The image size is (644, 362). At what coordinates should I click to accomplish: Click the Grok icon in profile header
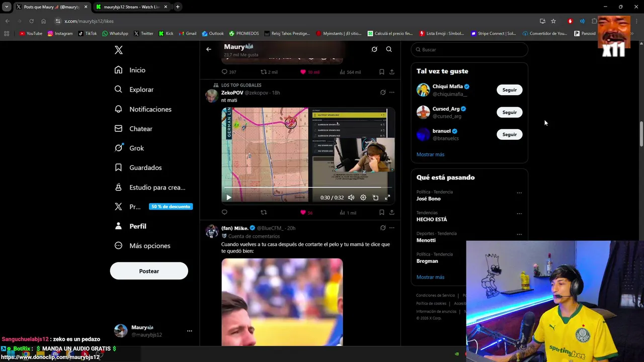(x=374, y=49)
